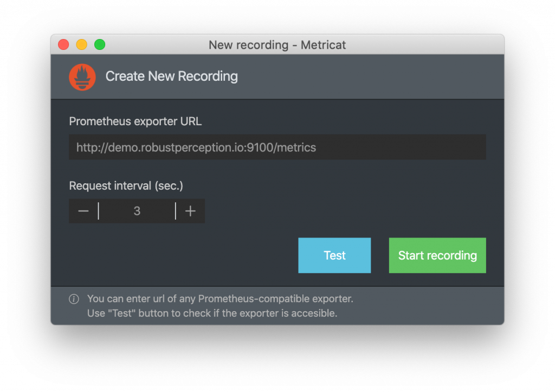Image resolution: width=555 pixels, height=392 pixels.
Task: Click the blue Test button
Action: 334,255
